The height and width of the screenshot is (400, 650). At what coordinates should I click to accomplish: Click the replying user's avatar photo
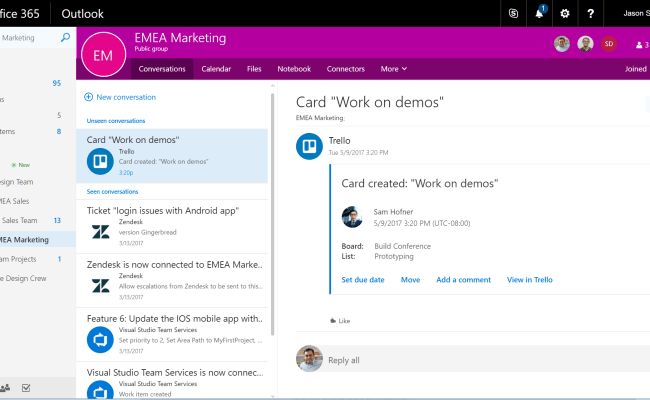309,359
